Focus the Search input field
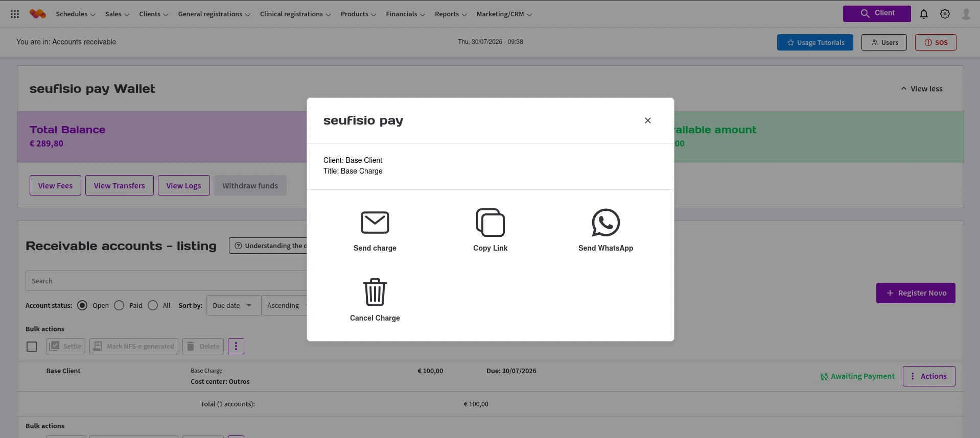The height and width of the screenshot is (438, 980). point(166,281)
